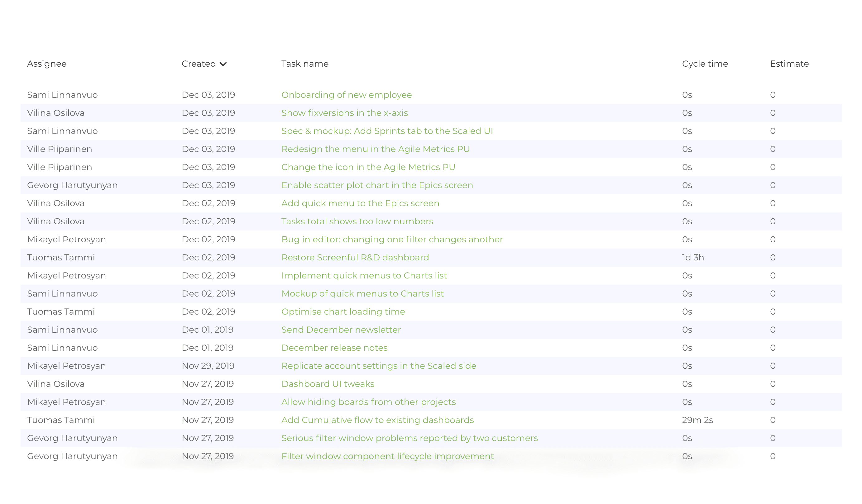
Task: Open Replicate account settings in the Scaled side
Action: [379, 365]
